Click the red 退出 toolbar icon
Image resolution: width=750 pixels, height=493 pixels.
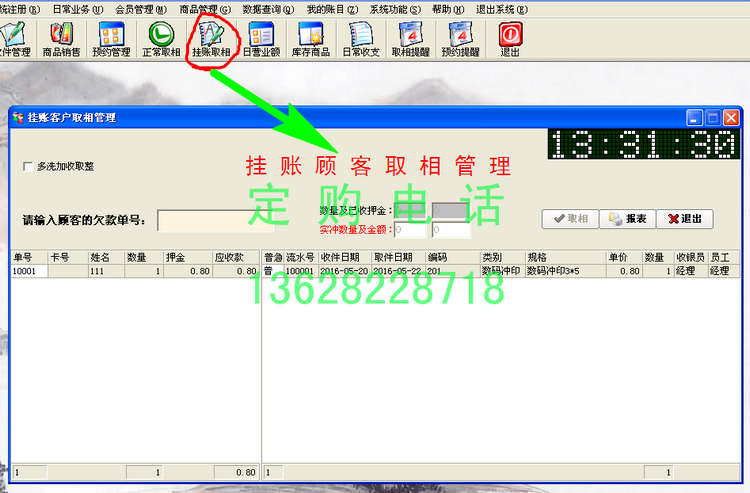(510, 39)
